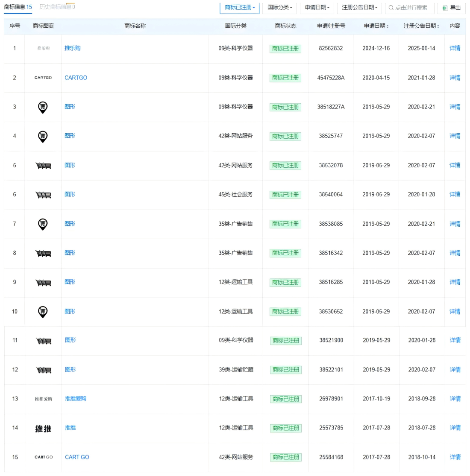The width and height of the screenshot is (470, 476).
Task: Click the CARTGO trademark image in row 2
Action: [43, 78]
